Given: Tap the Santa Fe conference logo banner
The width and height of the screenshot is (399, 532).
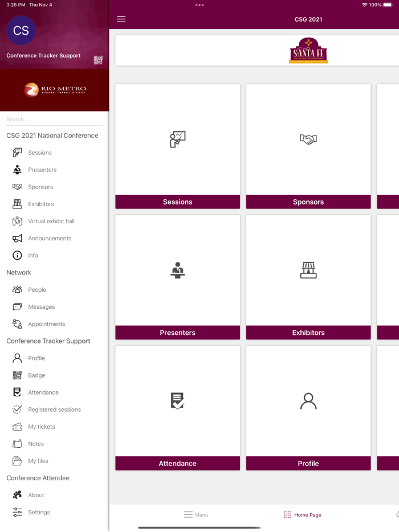Looking at the screenshot, I should 308,51.
